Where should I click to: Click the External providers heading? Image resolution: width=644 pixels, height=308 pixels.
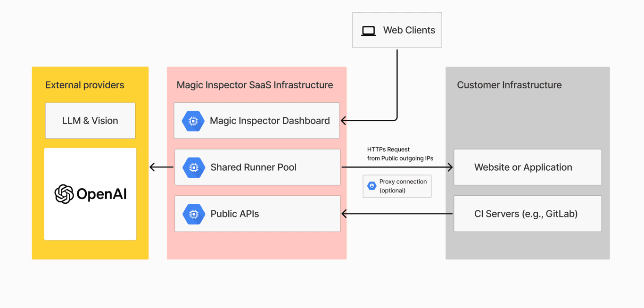point(85,85)
